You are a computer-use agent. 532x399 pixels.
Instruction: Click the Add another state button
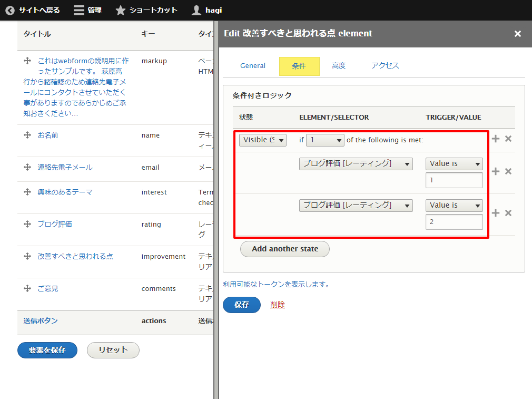coord(285,249)
